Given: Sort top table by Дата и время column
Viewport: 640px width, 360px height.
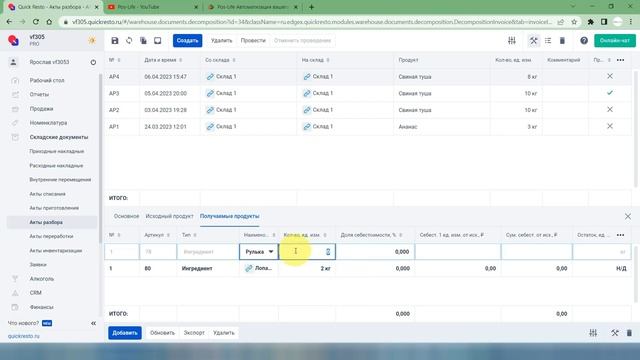Looking at the screenshot, I should pyautogui.click(x=163, y=60).
